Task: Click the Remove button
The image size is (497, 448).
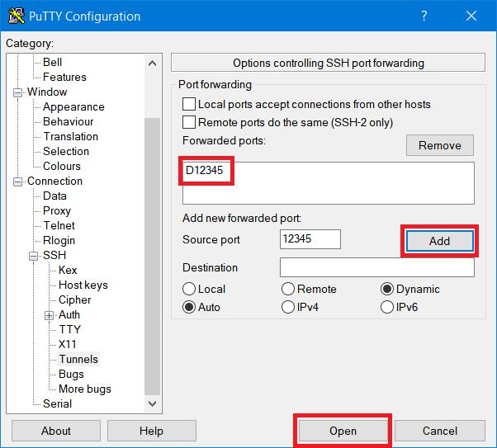Action: pyautogui.click(x=440, y=145)
